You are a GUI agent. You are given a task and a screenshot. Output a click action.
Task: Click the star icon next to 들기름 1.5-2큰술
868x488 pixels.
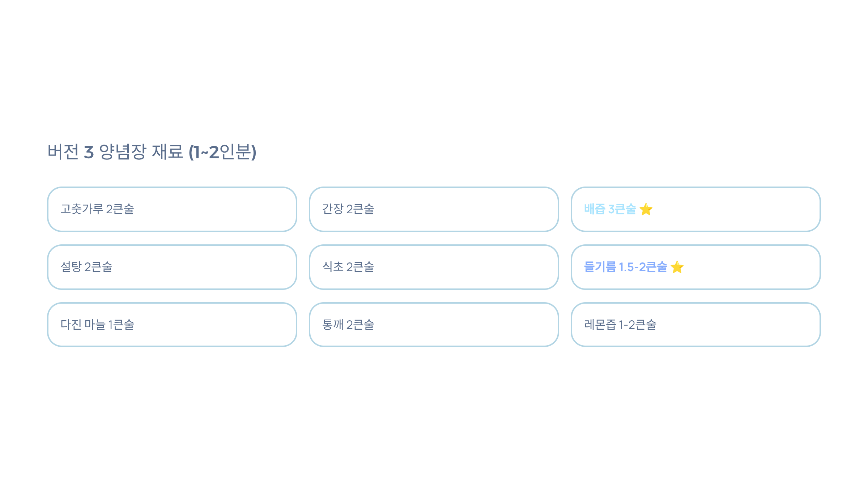point(677,267)
